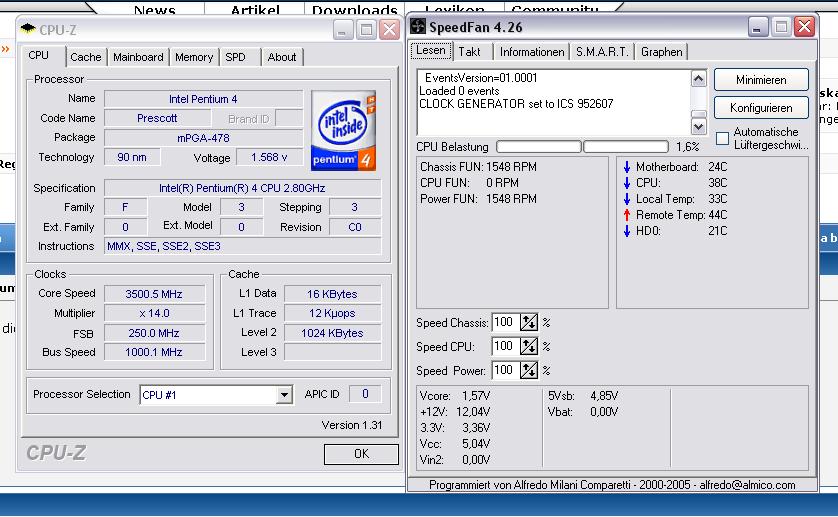Click the Multiplier value x 14.0
The image size is (838, 517).
[154, 313]
